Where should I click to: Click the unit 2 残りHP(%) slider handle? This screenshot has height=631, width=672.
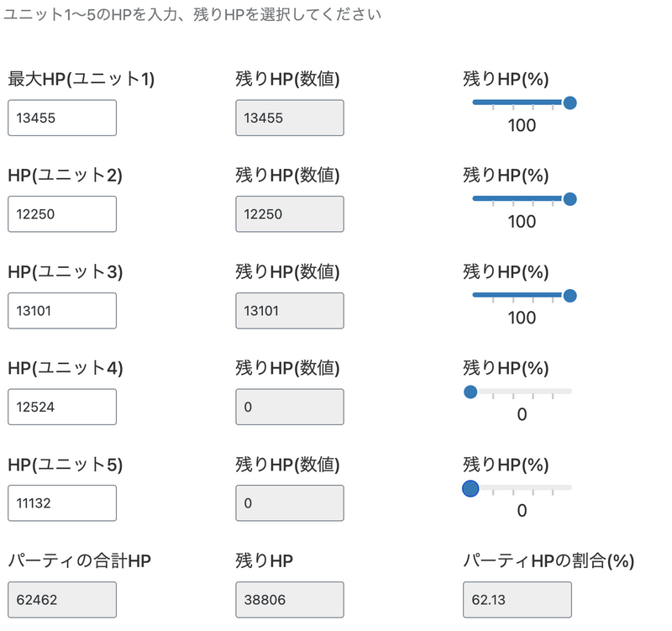570,199
